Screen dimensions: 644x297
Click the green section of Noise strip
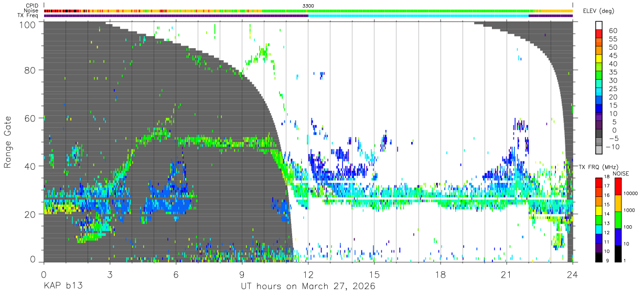[397, 10]
